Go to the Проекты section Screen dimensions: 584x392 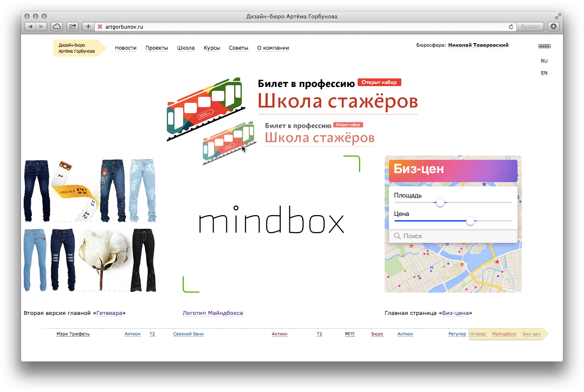[157, 48]
